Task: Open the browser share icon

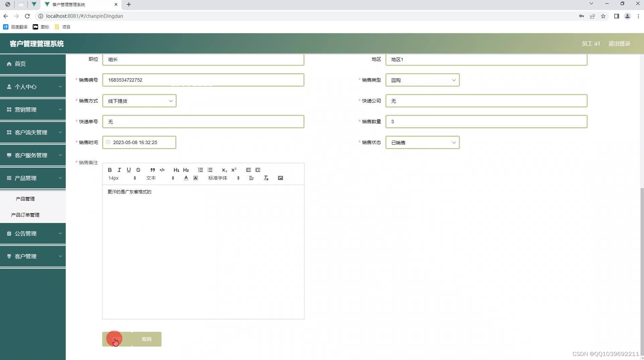Action: tap(592, 16)
